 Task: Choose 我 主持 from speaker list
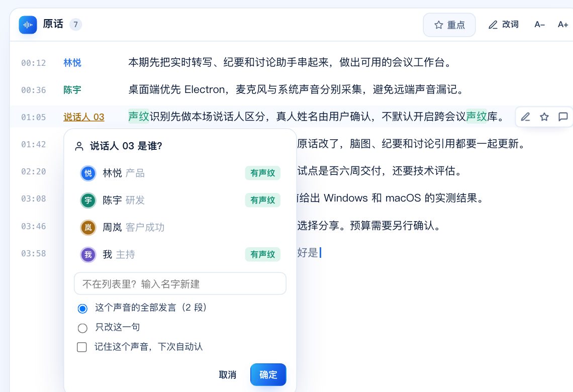tap(180, 255)
